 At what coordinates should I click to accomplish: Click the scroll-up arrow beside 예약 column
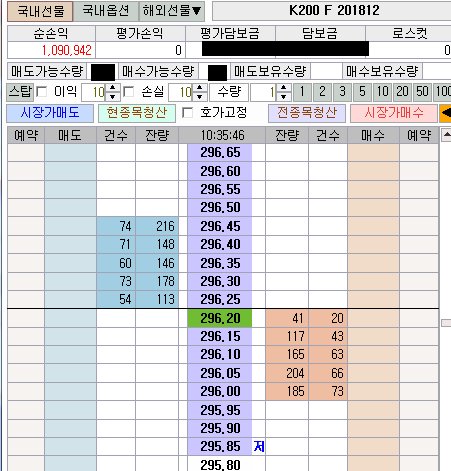tap(446, 135)
